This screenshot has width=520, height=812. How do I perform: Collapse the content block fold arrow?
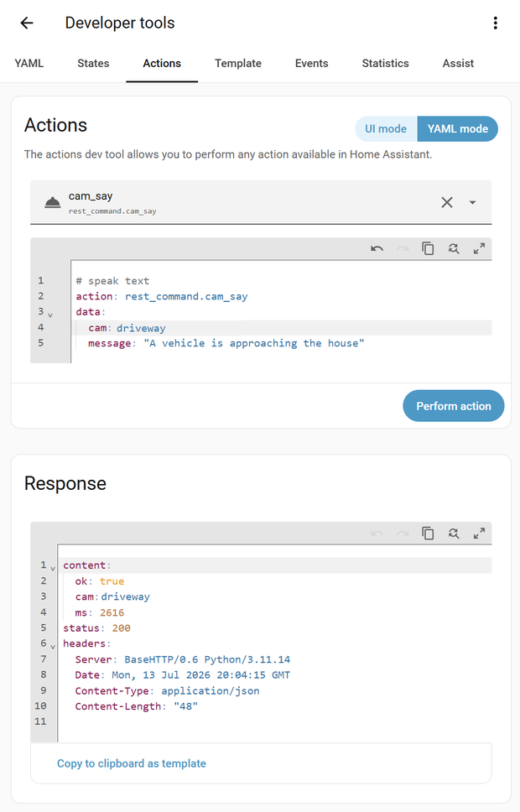tap(53, 568)
